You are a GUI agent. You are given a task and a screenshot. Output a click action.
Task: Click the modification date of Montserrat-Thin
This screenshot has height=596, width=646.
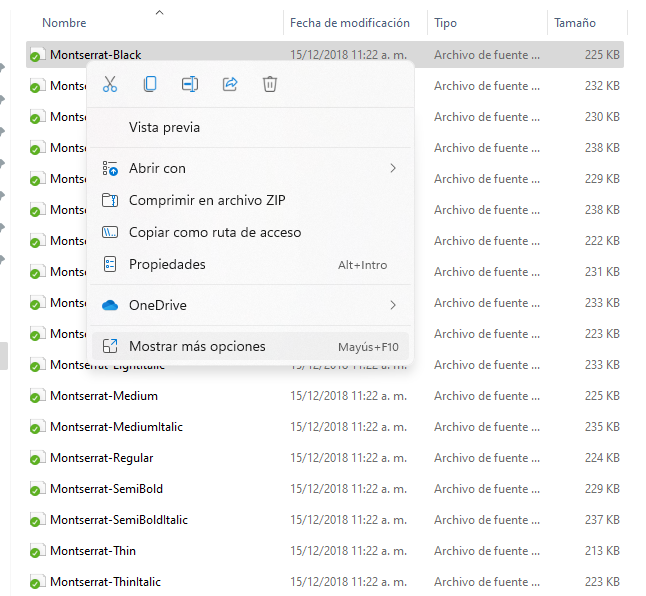349,551
